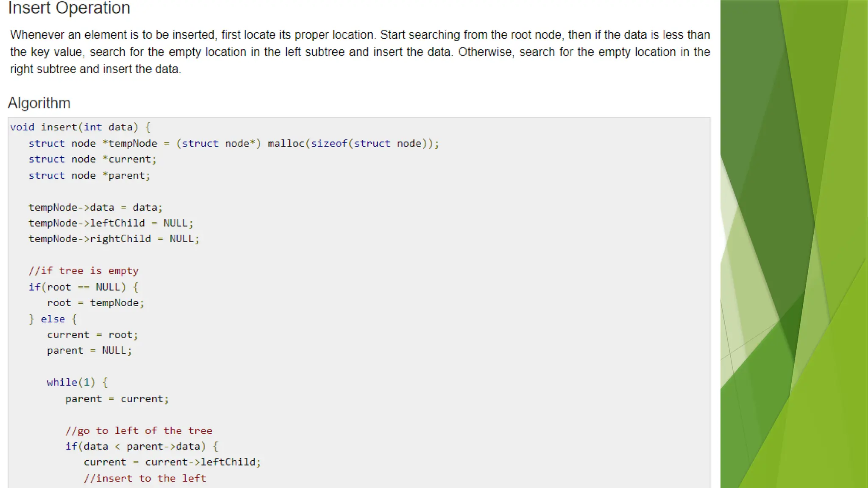Click the '} else {' line

click(x=53, y=319)
